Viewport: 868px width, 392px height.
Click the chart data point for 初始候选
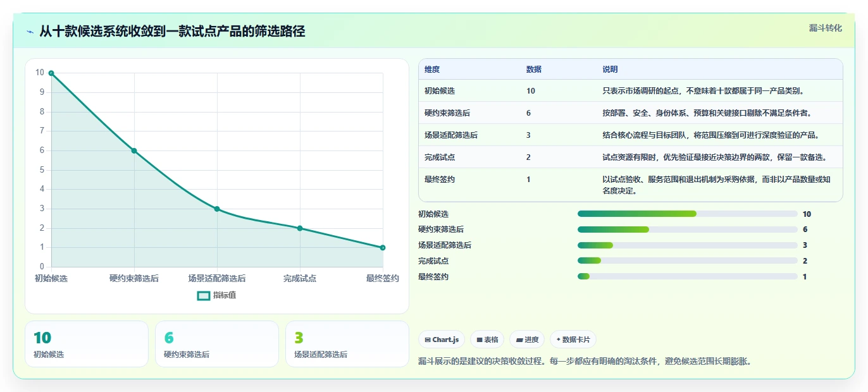[x=51, y=73]
